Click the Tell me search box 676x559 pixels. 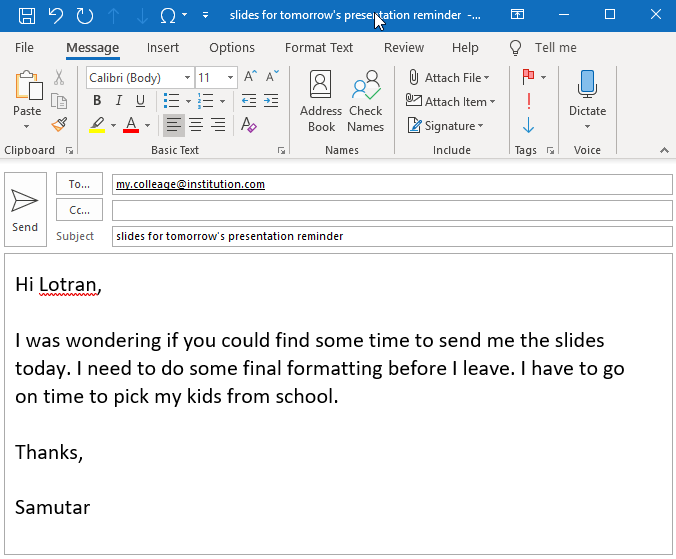[543, 47]
